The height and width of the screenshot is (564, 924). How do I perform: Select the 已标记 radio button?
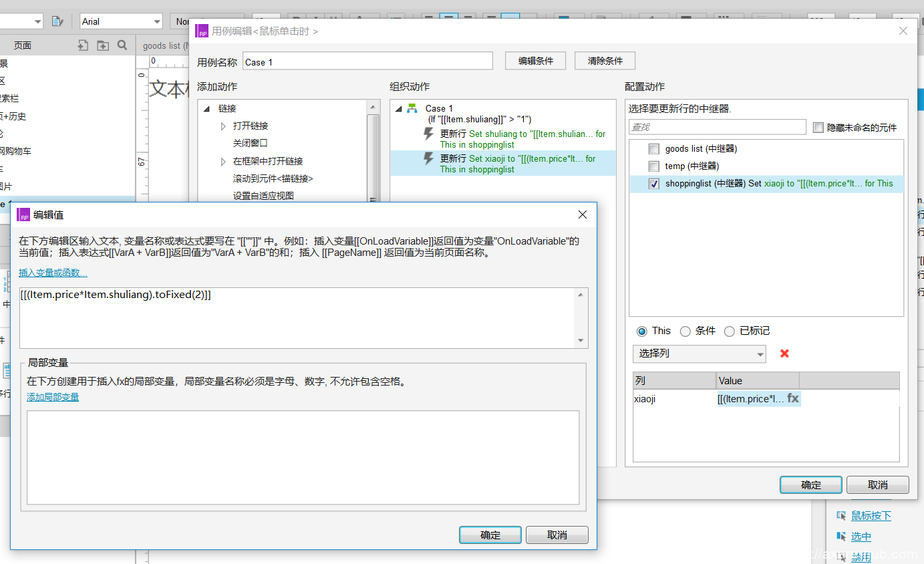(730, 331)
